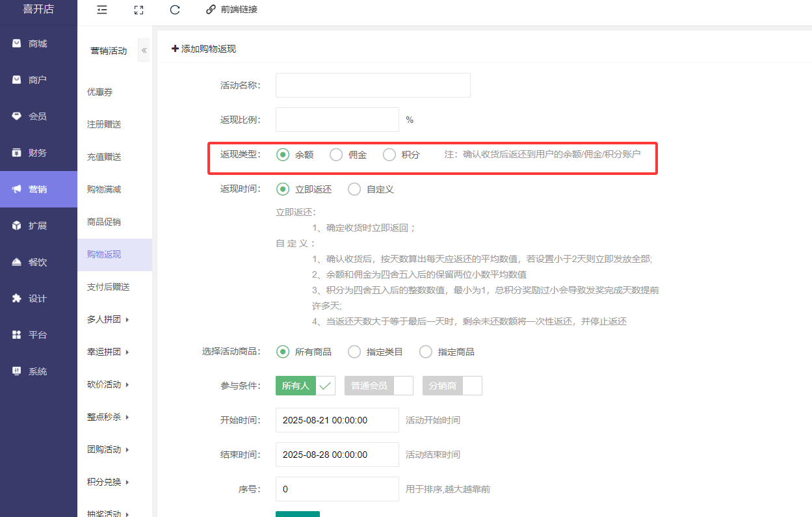Click the 结束时间 date field
The image size is (812, 517).
pos(337,455)
